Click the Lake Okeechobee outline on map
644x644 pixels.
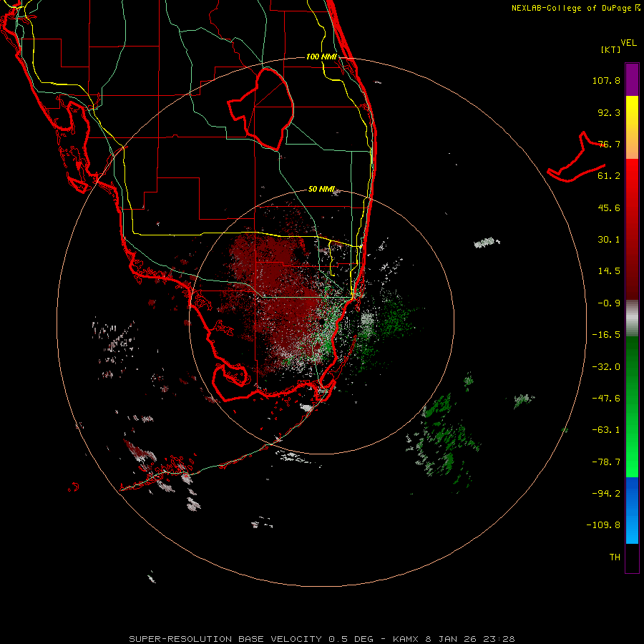[260, 109]
